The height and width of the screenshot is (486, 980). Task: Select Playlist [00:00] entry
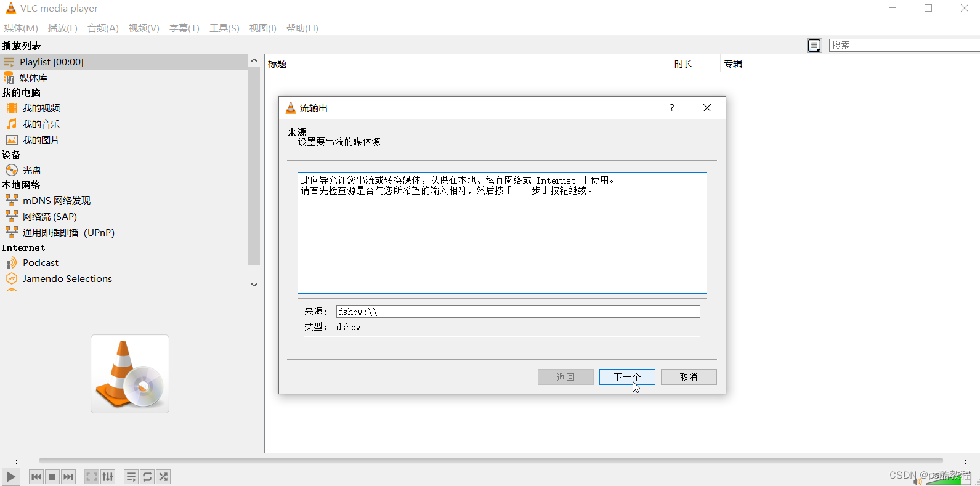[123, 62]
